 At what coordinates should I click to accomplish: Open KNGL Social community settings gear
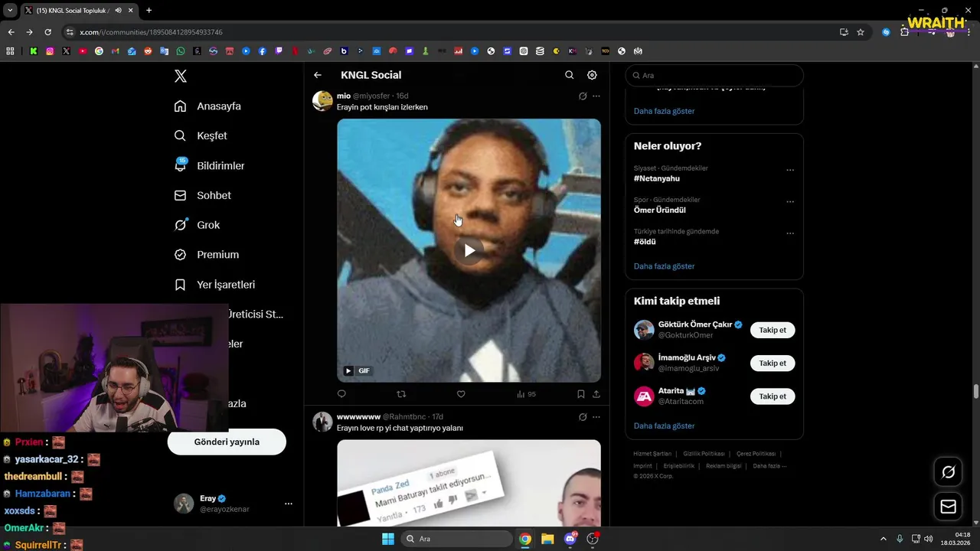pos(592,75)
